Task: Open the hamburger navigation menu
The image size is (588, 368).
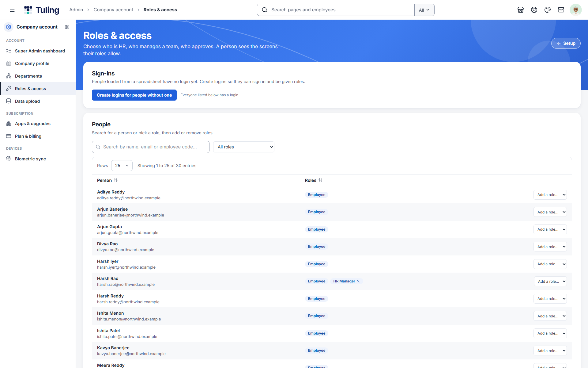Action: pyautogui.click(x=12, y=10)
